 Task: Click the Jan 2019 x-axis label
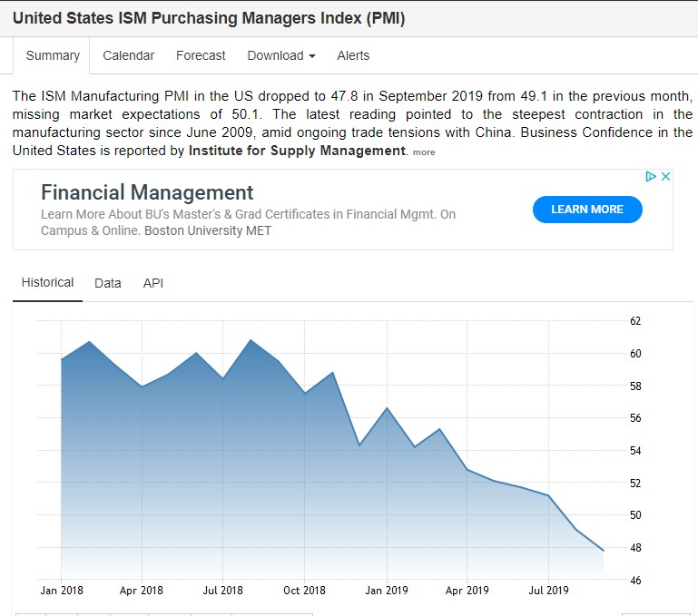click(387, 591)
